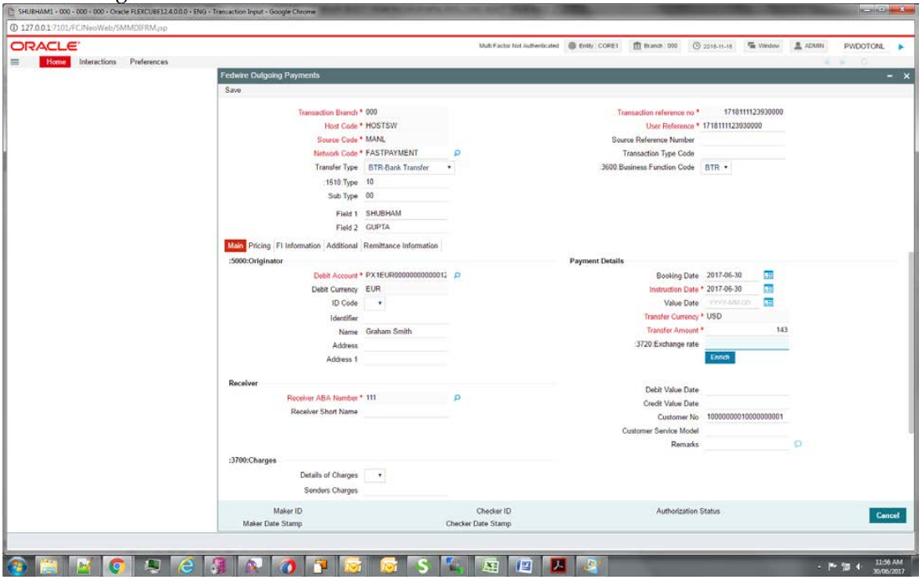Image resolution: width=924 pixels, height=580 pixels.
Task: Click the Name field with Graham Smith
Action: [x=406, y=332]
